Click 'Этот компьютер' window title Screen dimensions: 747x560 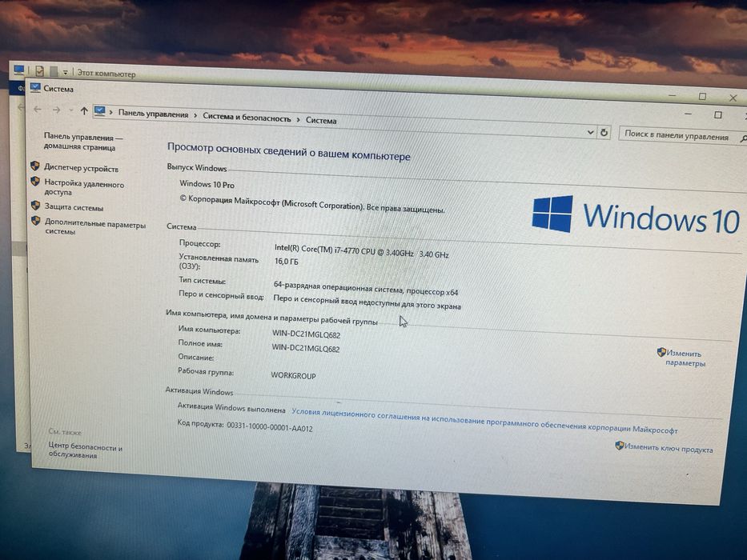pyautogui.click(x=106, y=74)
